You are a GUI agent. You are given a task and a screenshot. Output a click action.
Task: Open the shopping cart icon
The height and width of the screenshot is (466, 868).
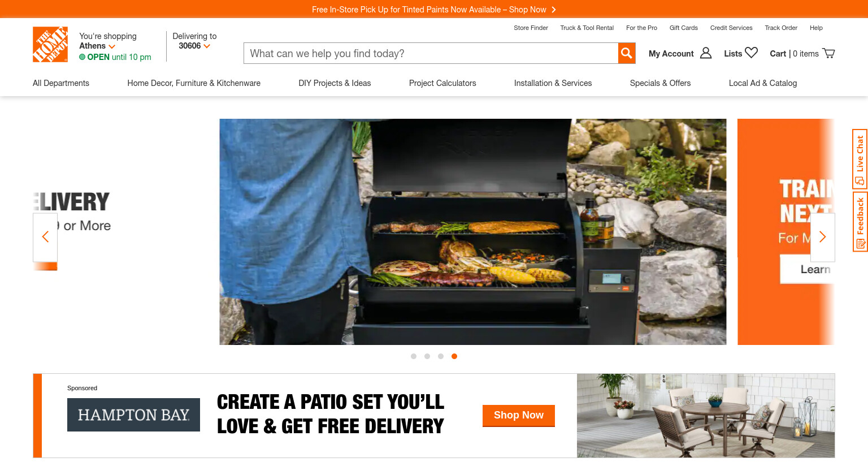point(828,53)
